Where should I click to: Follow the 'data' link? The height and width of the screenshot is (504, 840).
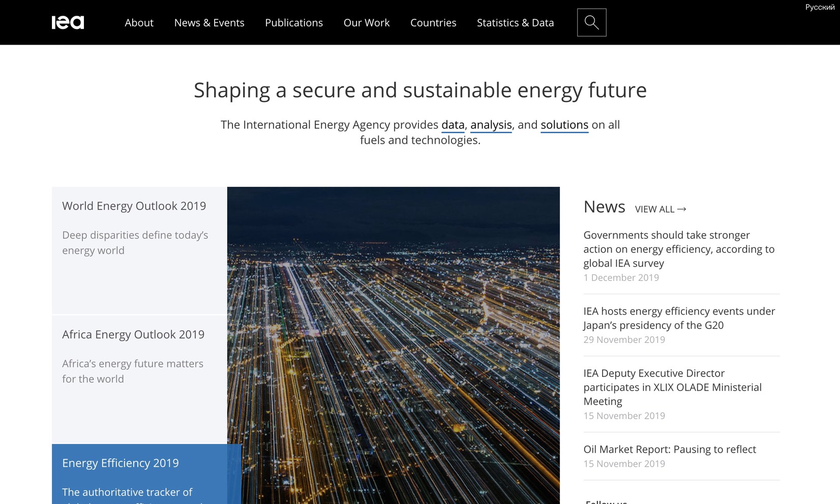pyautogui.click(x=453, y=125)
